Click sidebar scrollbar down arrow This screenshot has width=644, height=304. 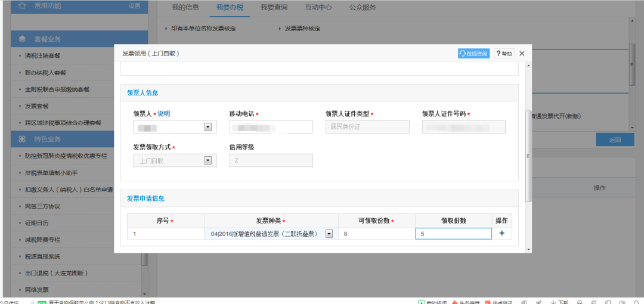coord(144,294)
